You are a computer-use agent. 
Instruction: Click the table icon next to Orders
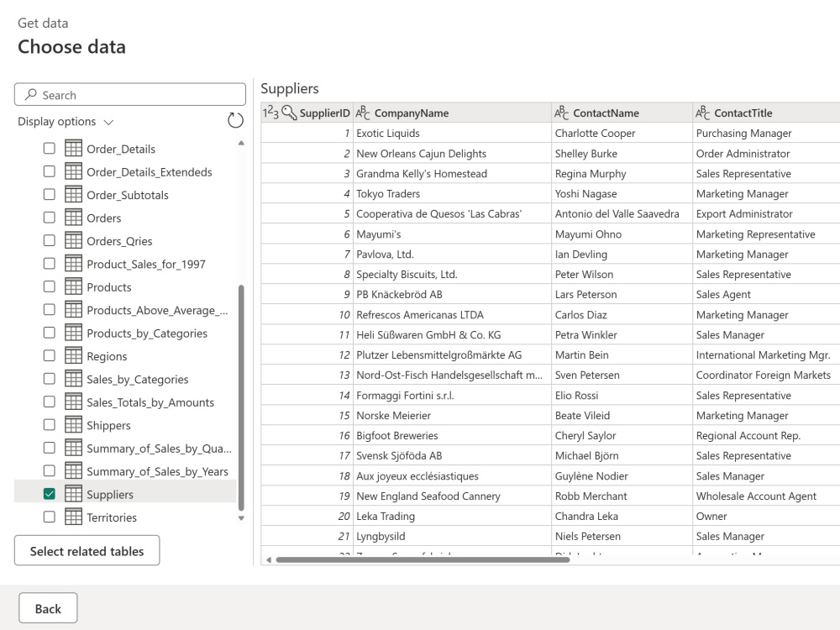pos(73,218)
